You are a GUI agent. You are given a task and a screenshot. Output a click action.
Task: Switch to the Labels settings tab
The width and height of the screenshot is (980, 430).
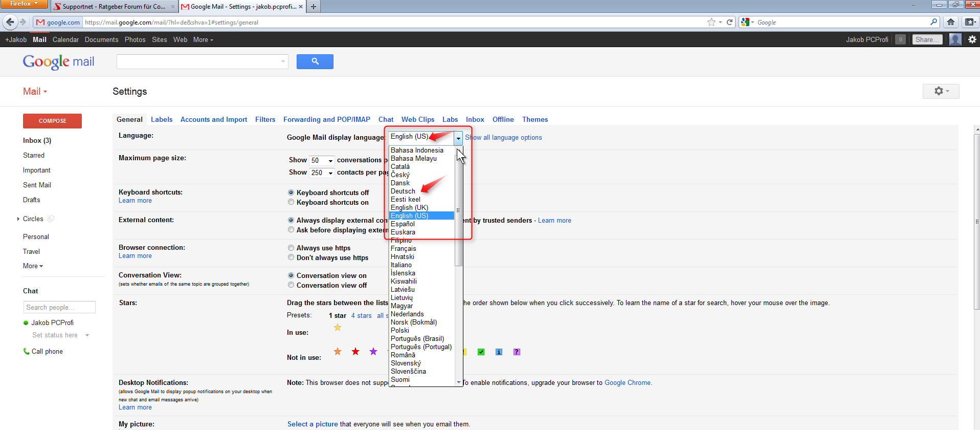tap(162, 119)
